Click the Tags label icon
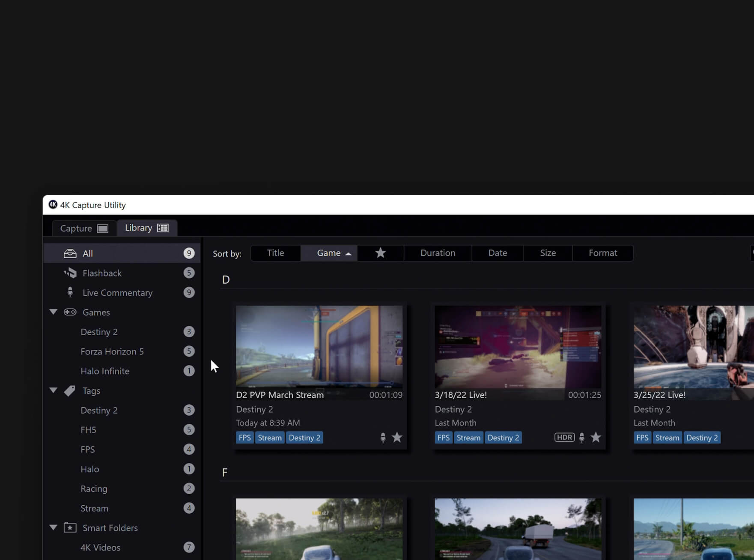This screenshot has height=560, width=754. [70, 391]
